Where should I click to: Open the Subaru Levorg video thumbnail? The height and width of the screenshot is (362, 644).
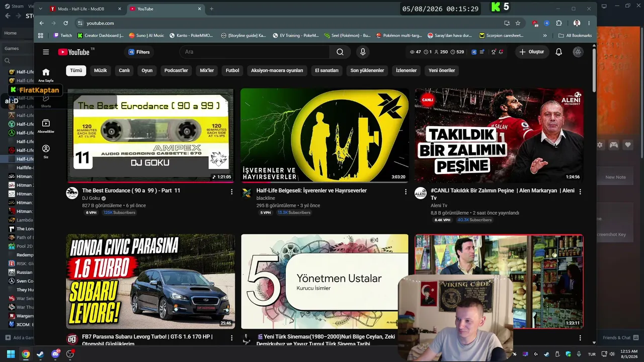pyautogui.click(x=150, y=281)
